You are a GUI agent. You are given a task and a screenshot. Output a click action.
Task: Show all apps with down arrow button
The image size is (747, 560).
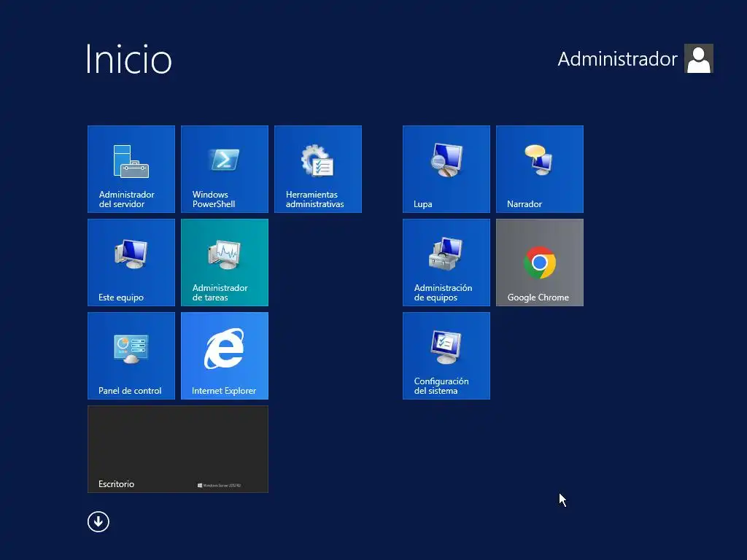[98, 521]
